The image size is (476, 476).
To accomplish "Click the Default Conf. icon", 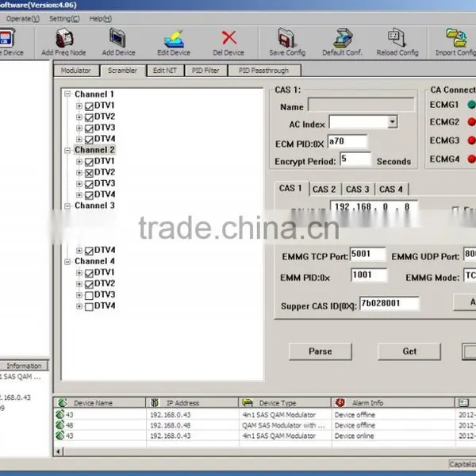I will [x=343, y=37].
